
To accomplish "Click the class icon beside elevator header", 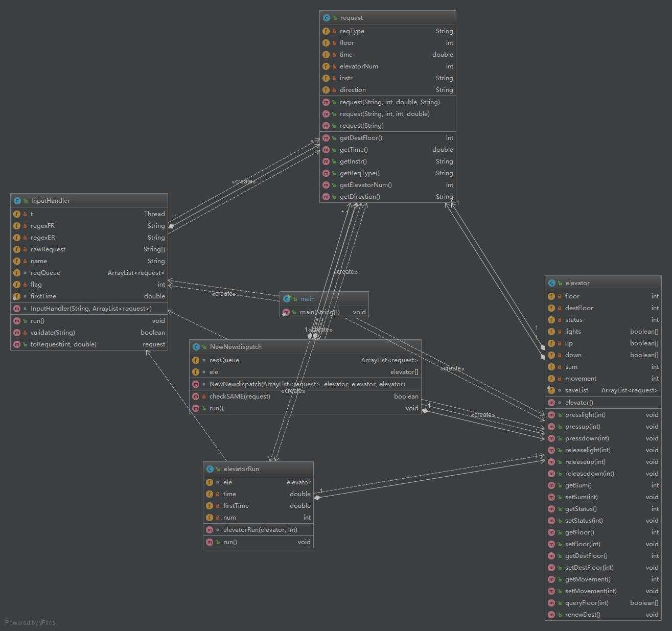I will point(551,283).
